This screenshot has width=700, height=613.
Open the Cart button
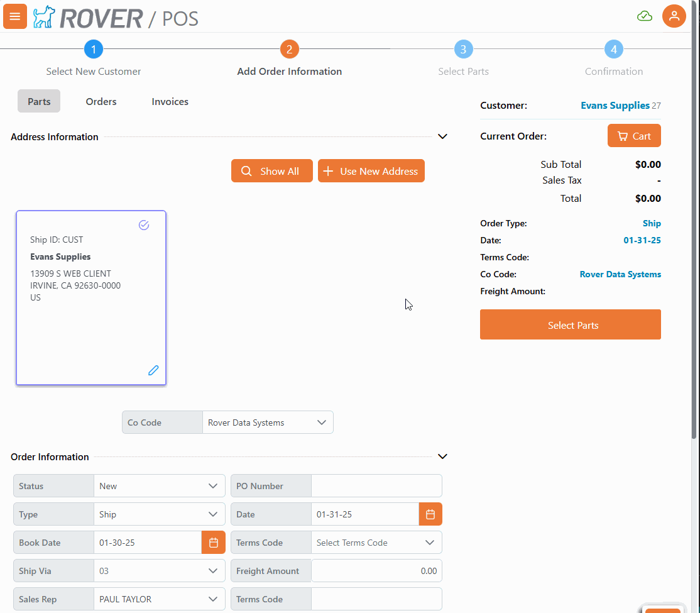(633, 136)
